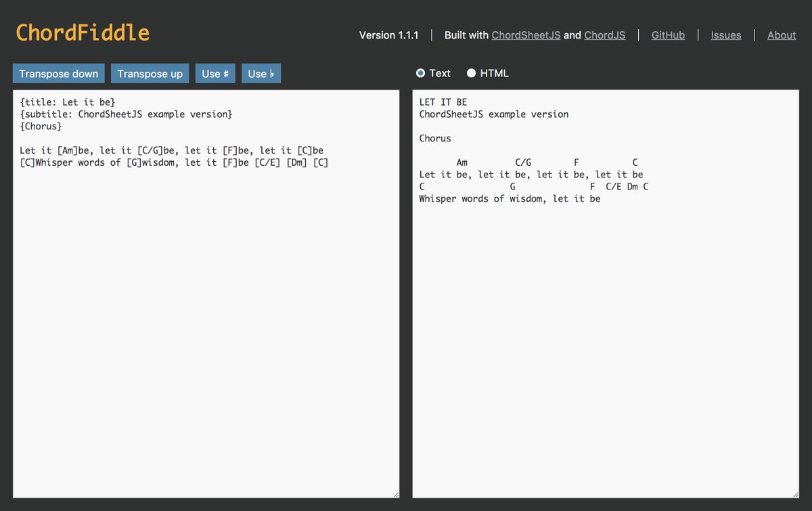Screen dimensions: 812x511
Task: Click the '[C]Whisper words of [G]wisdom' source line
Action: [x=174, y=162]
